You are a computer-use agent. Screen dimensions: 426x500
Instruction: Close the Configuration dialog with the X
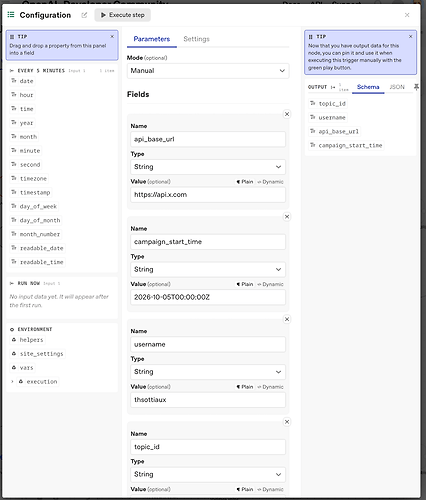click(x=407, y=15)
